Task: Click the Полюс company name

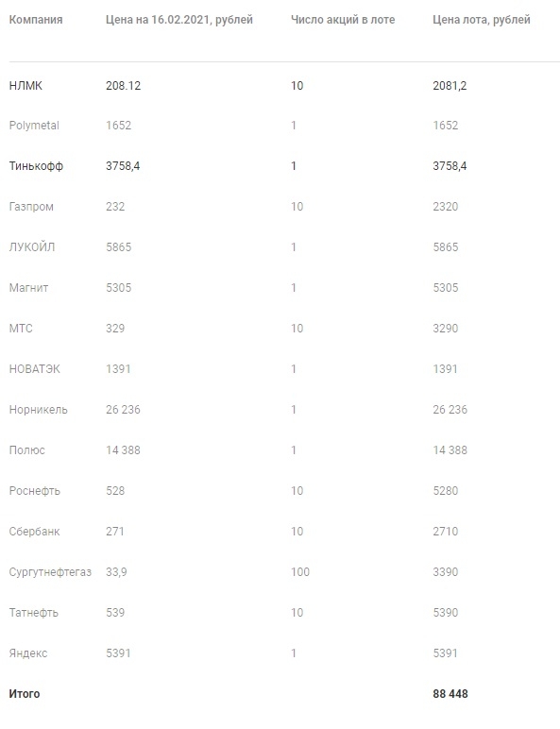Action: coord(27,450)
